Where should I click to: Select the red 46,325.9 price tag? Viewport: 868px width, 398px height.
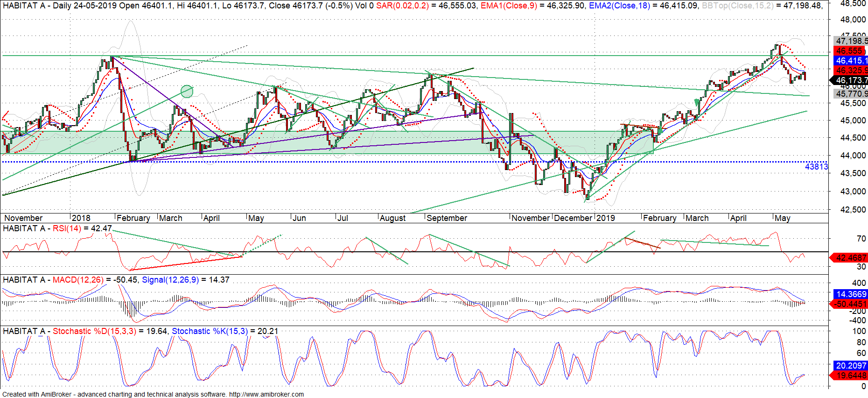tap(850, 71)
